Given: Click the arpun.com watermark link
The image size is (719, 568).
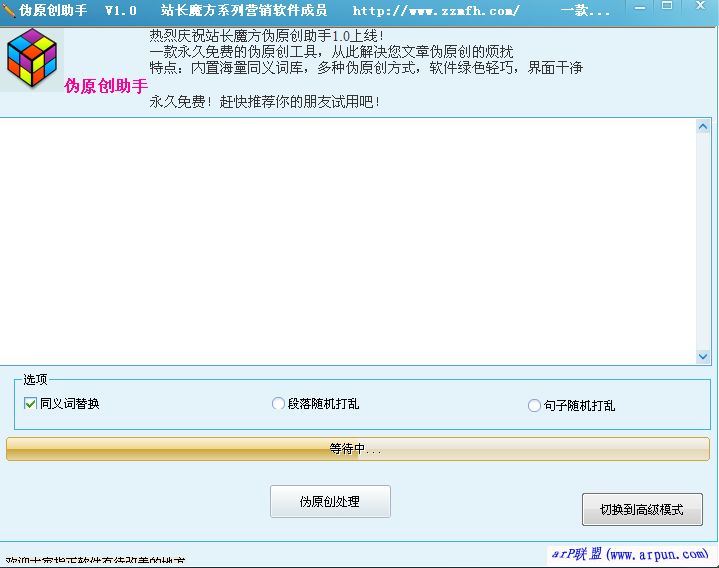Looking at the screenshot, I should point(630,554).
